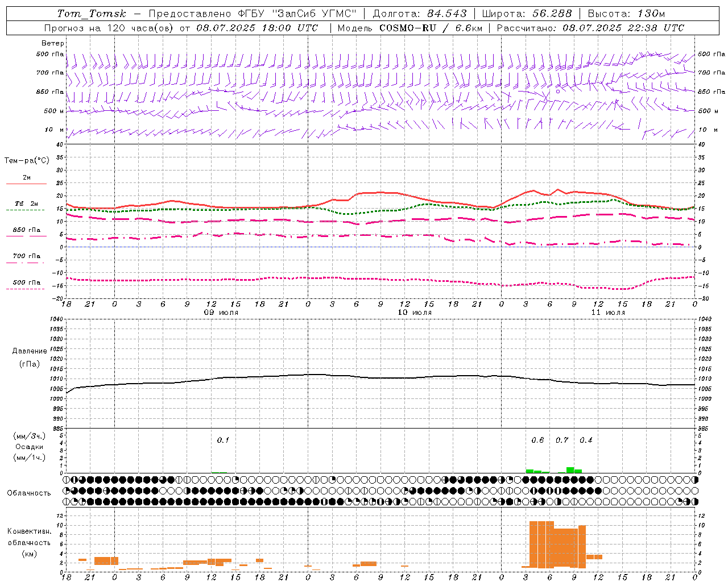Image resolution: width=728 pixels, height=582 pixels.
Task: Click the station title Tom_Tomsk
Action: point(92,14)
